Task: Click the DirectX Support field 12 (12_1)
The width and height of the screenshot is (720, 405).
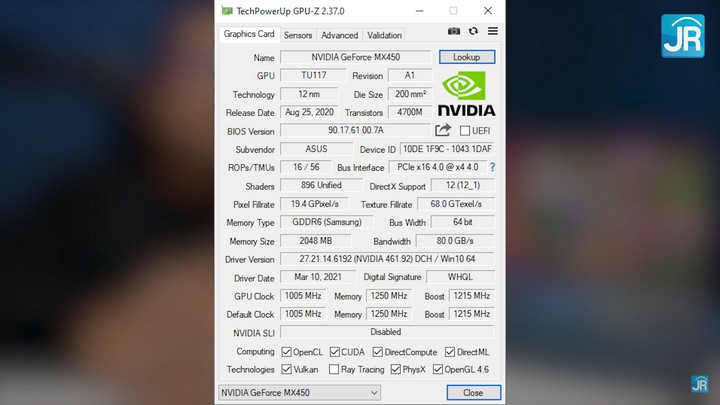Action: tap(462, 186)
